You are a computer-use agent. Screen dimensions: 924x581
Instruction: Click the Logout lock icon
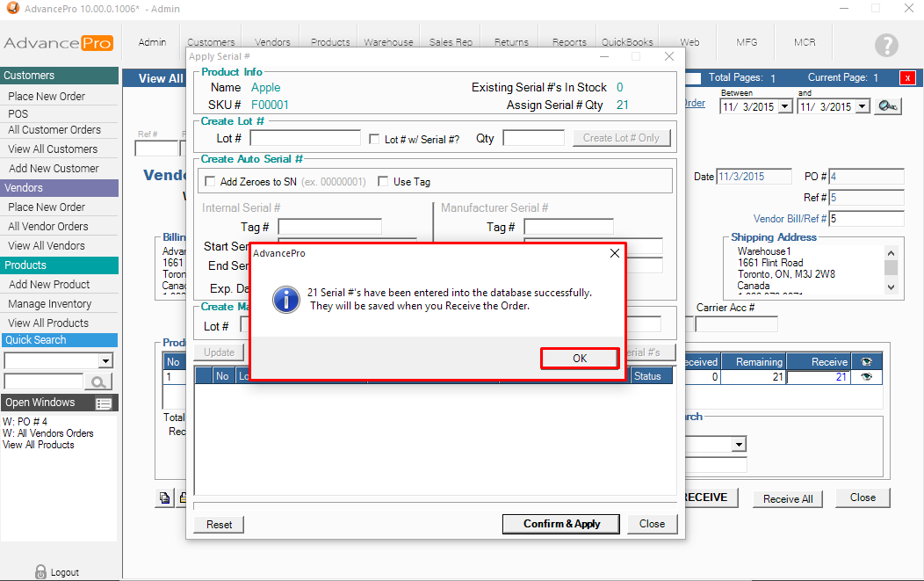(40, 571)
